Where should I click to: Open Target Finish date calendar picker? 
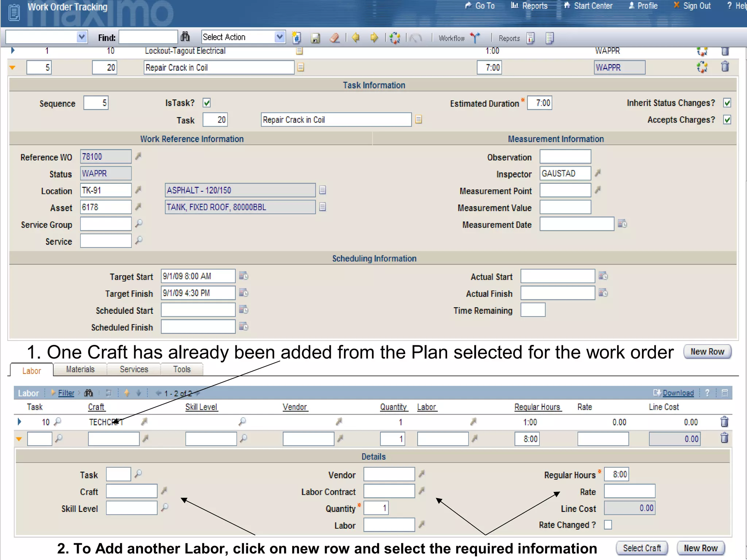click(x=244, y=292)
